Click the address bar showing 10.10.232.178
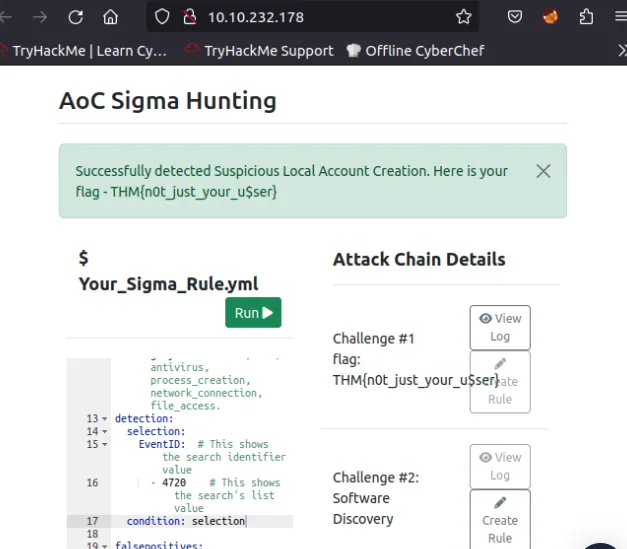 pyautogui.click(x=313, y=17)
